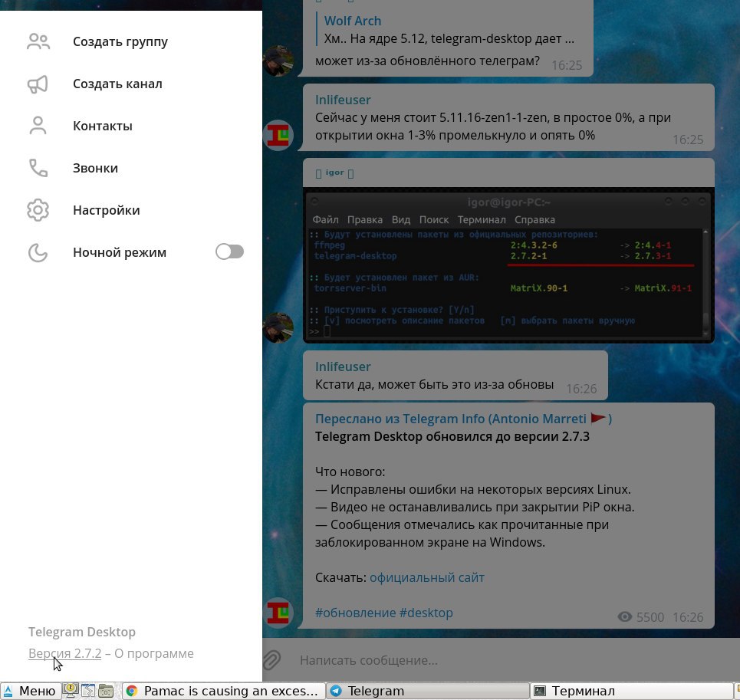Click the Night mode moon icon
Screen dimensions: 740x700
point(38,252)
